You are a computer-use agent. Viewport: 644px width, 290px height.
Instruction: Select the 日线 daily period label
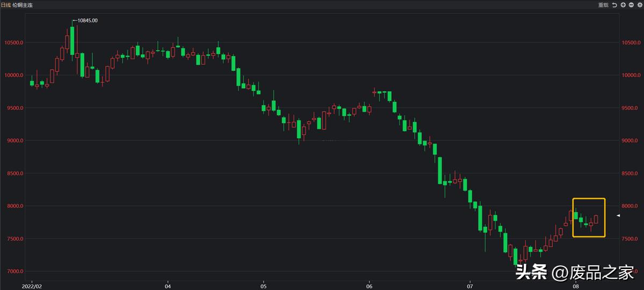pyautogui.click(x=5, y=5)
